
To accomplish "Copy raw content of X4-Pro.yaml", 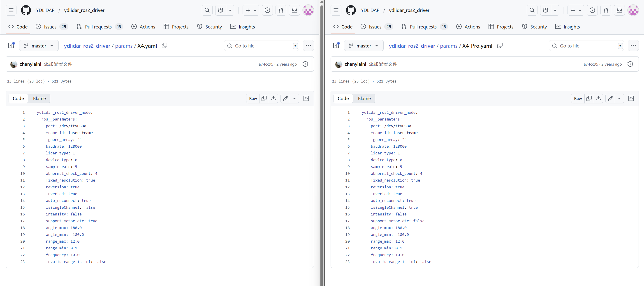I will point(589,98).
